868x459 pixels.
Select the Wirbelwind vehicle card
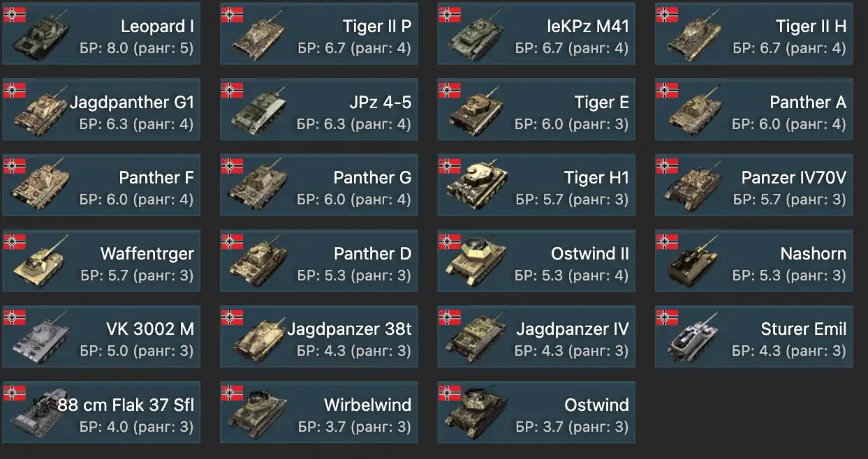coord(319,412)
